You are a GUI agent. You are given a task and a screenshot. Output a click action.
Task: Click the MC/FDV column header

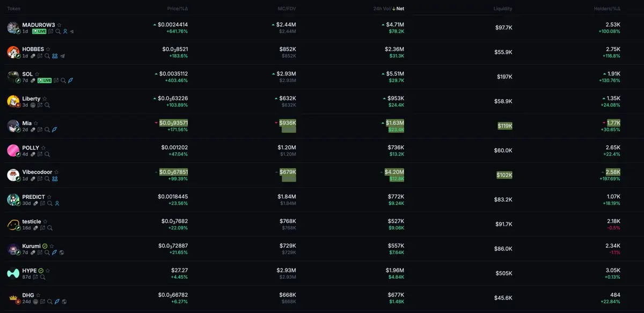pos(287,9)
